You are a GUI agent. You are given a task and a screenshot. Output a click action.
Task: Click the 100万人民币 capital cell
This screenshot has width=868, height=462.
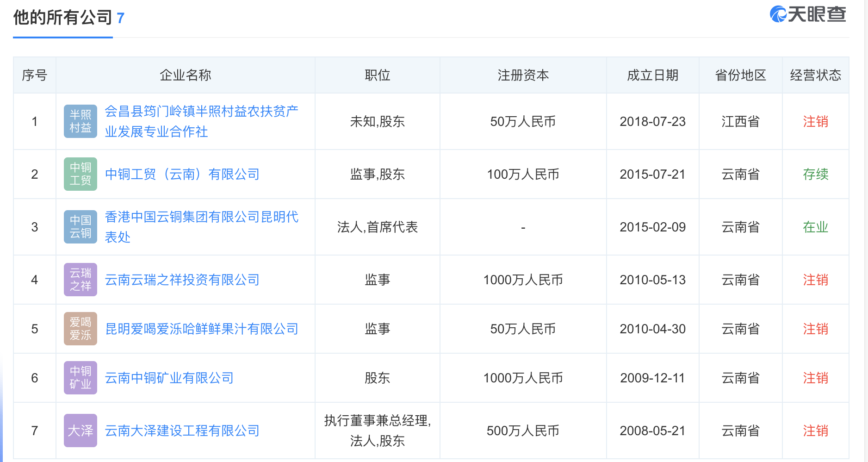[x=523, y=174]
